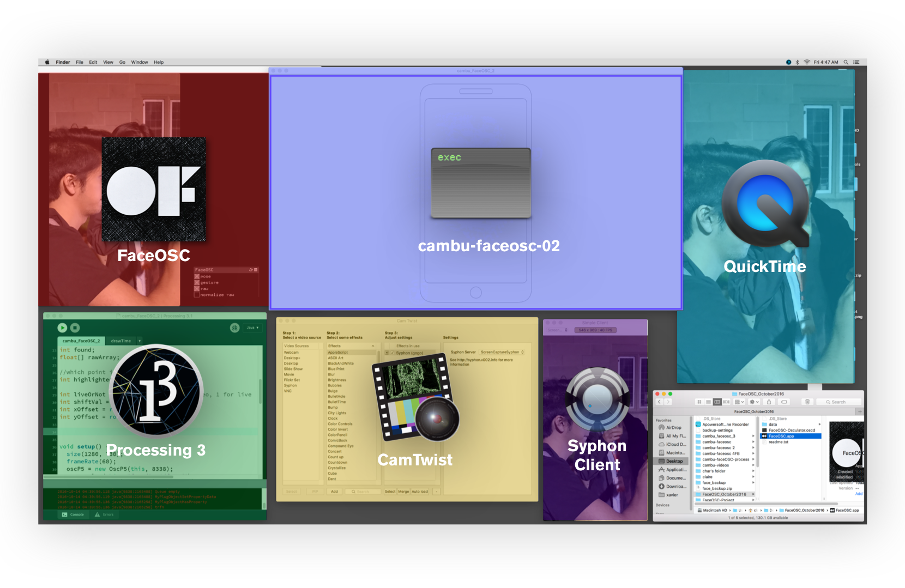Go forward in the Finder window
The image size is (905, 588).
pyautogui.click(x=668, y=402)
